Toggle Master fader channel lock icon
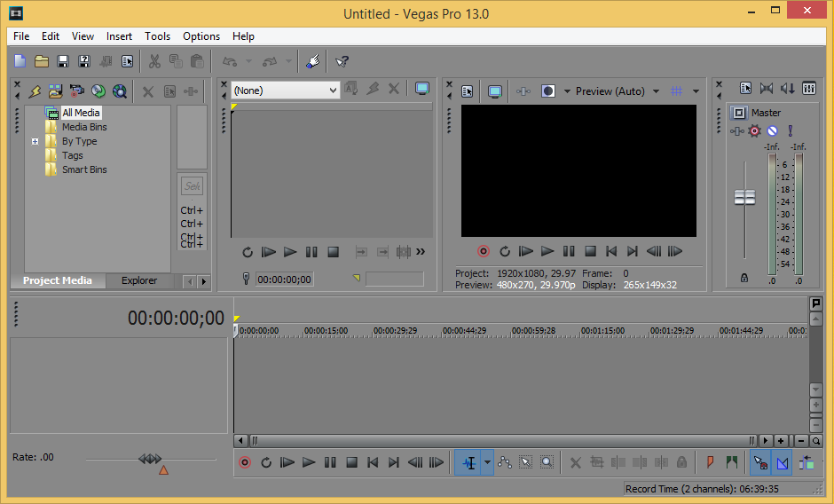Viewport: 834px width, 504px height. pos(744,278)
